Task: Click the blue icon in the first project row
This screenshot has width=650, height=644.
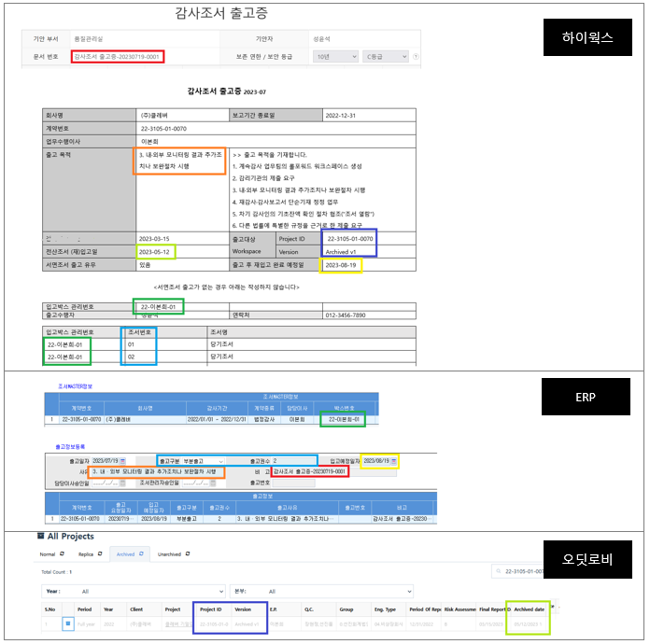Action: point(68,622)
